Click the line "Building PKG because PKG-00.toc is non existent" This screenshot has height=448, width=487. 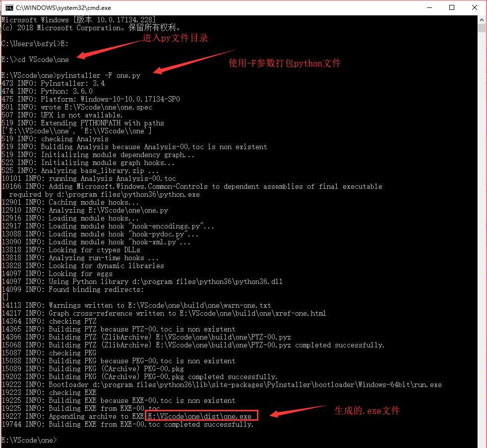142,361
